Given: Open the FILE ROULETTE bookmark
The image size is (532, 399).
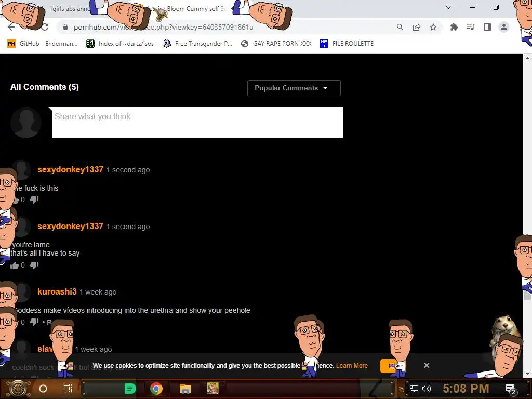Looking at the screenshot, I should [347, 44].
